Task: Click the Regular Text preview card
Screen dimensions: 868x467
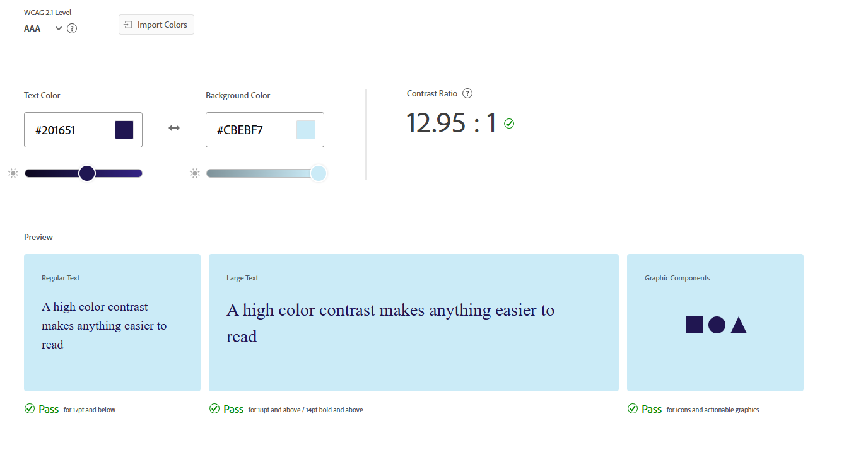Action: (112, 323)
